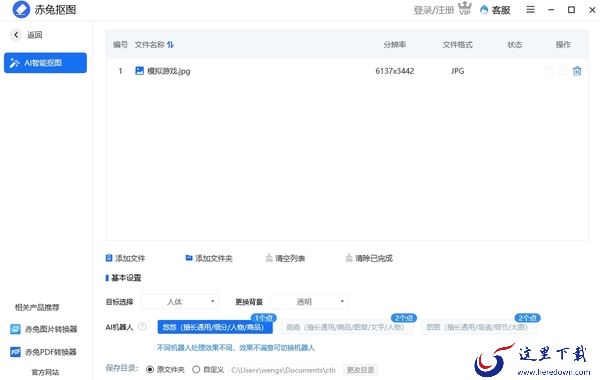Choose 原文件夹 save directory radio
The image size is (600, 380).
pos(150,370)
